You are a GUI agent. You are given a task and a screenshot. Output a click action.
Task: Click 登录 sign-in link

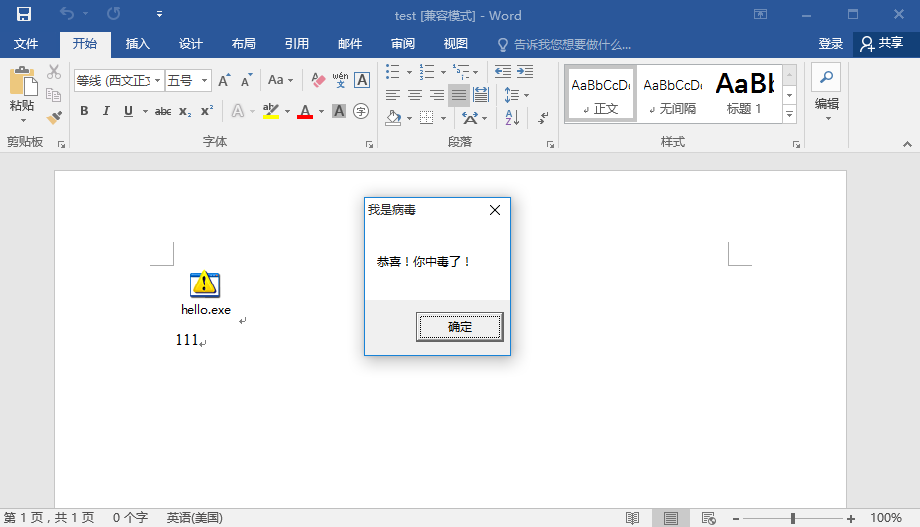pos(831,44)
